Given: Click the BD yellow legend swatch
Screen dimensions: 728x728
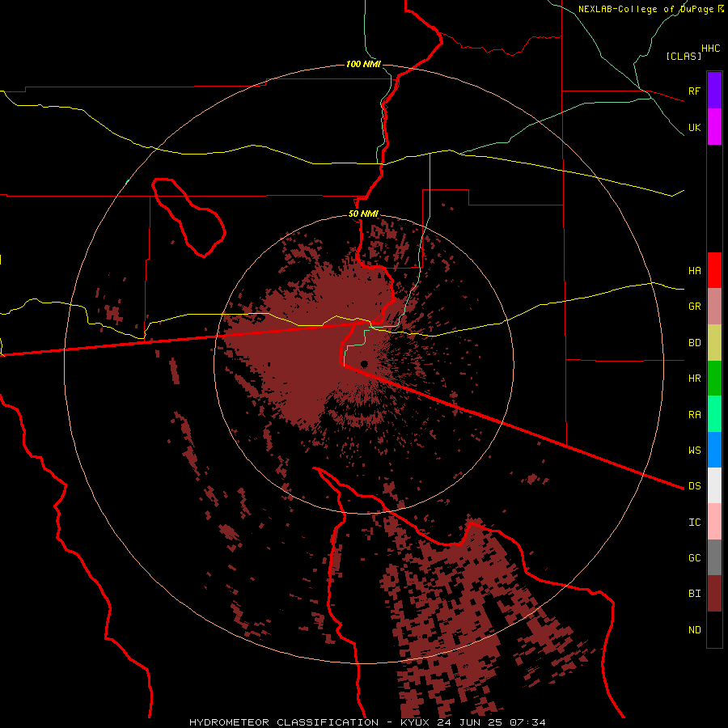Looking at the screenshot, I should (x=714, y=343).
